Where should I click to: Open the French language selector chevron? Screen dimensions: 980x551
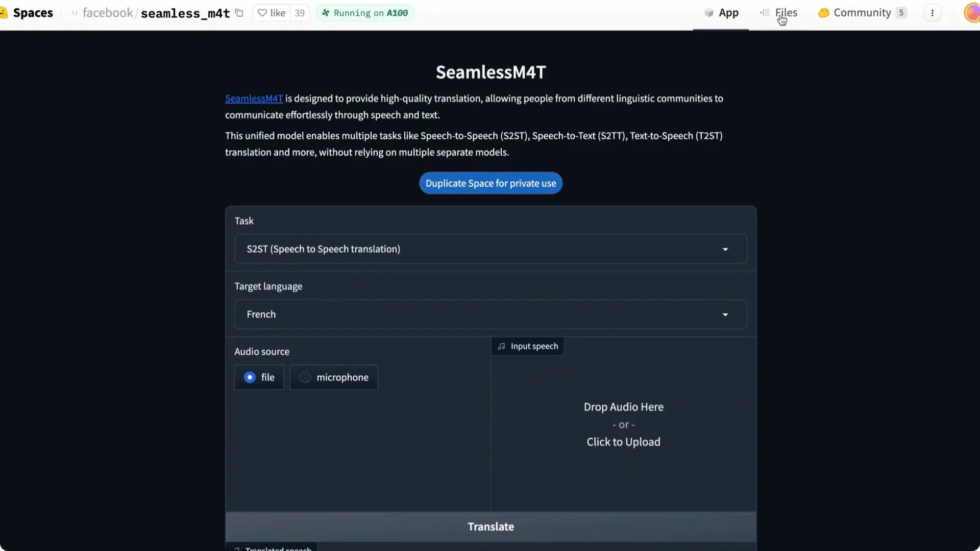pos(725,314)
